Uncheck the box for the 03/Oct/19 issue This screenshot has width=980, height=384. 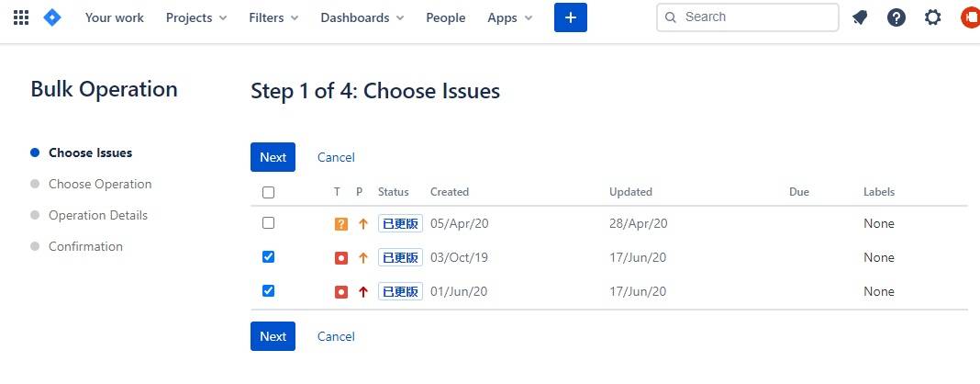[x=268, y=256]
